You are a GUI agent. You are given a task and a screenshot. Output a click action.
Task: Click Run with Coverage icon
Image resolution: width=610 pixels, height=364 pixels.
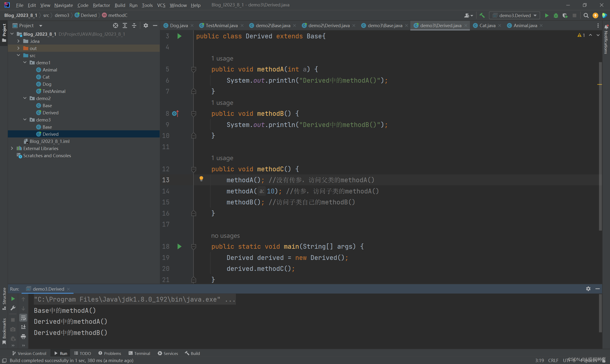[x=565, y=15]
